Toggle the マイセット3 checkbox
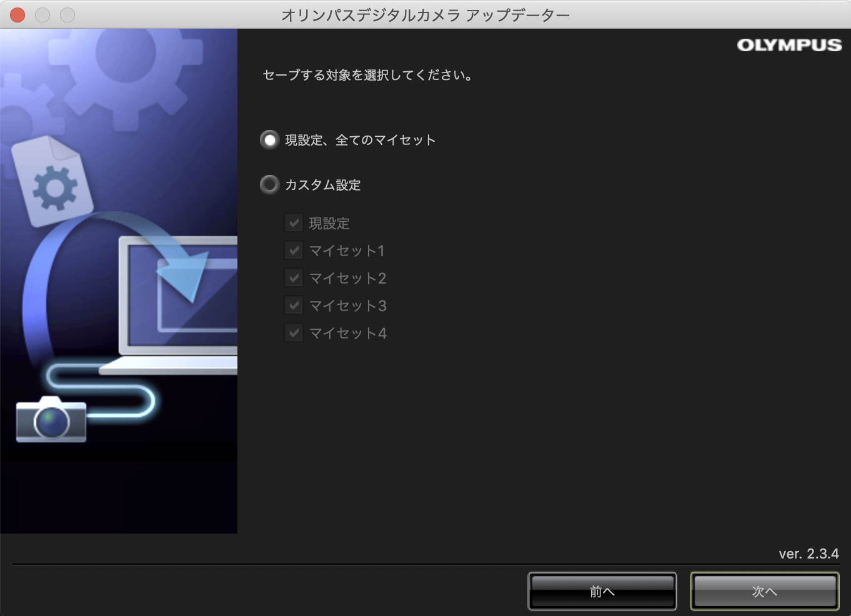Screen dimensions: 851x616 point(294,306)
